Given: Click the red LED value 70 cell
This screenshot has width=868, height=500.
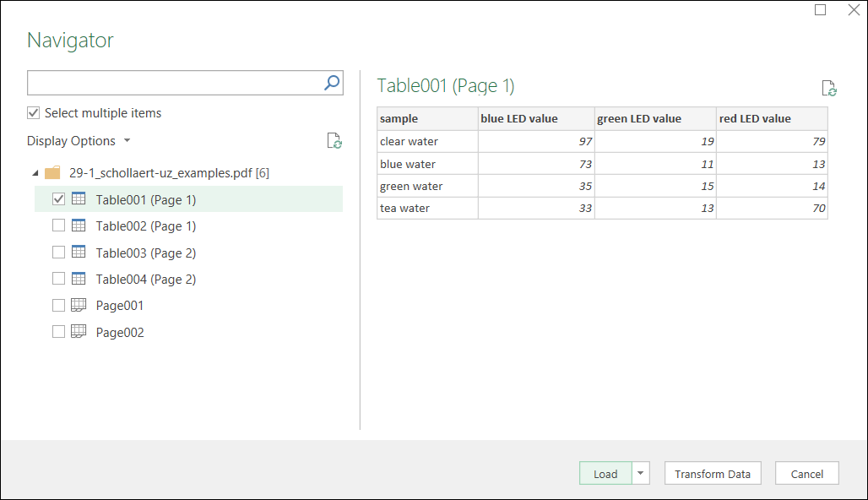Looking at the screenshot, I should (773, 209).
